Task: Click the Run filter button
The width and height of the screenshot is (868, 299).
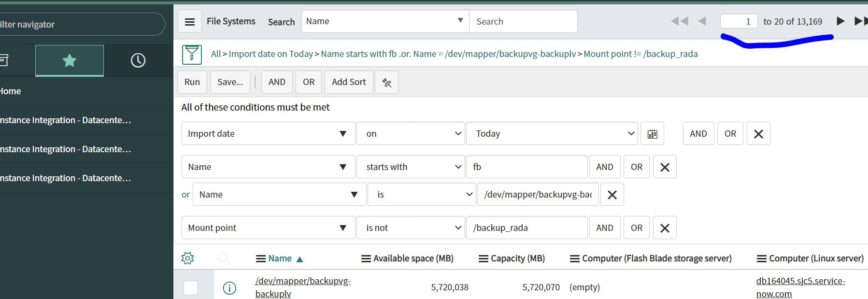Action: (x=192, y=82)
